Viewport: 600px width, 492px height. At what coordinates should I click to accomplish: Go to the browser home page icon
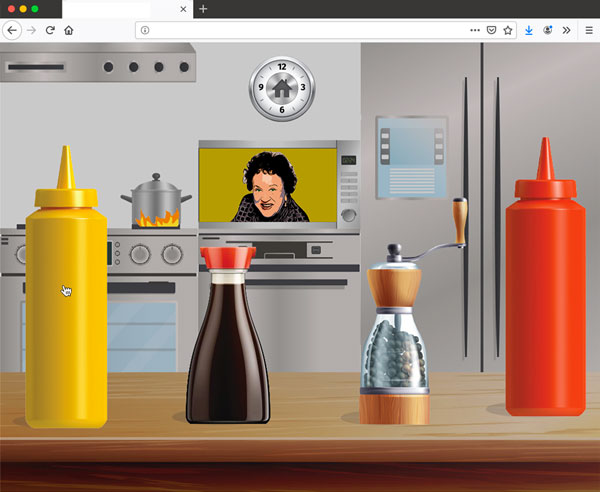68,30
